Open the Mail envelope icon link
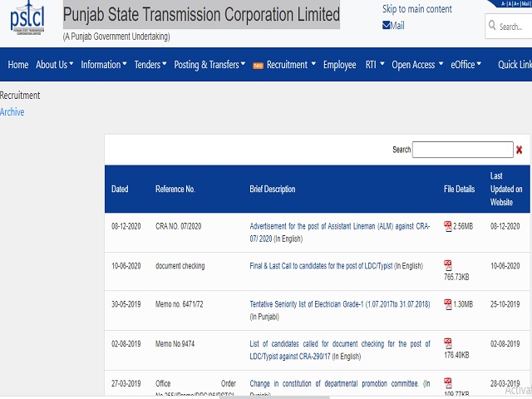The width and height of the screenshot is (532, 399). [x=386, y=26]
